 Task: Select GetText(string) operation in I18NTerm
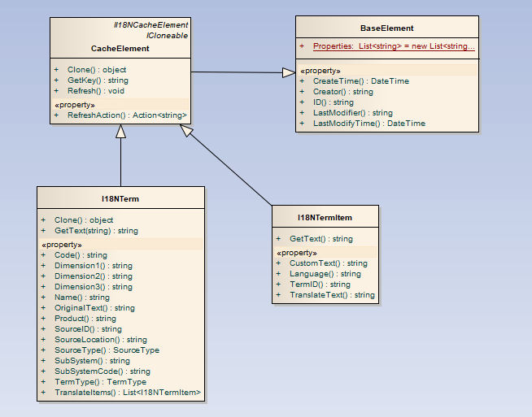tap(96, 231)
